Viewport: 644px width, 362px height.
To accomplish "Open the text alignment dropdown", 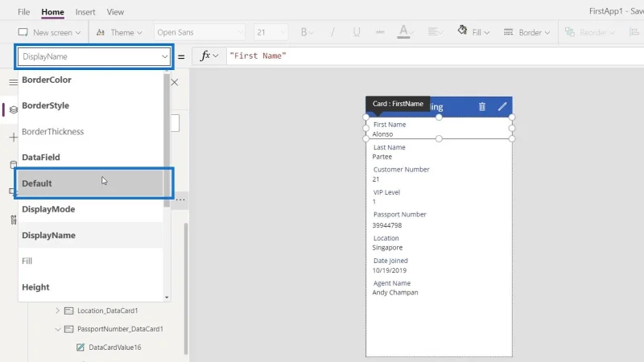I will coord(435,32).
